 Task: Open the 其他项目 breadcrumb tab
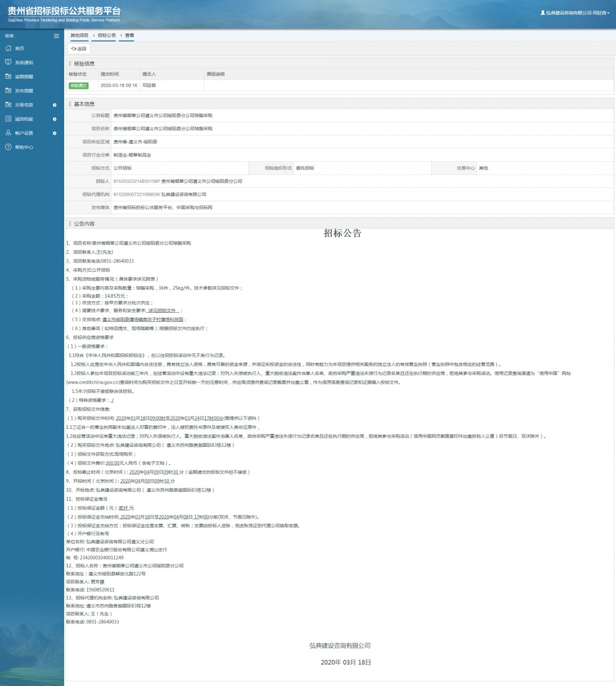tap(80, 35)
